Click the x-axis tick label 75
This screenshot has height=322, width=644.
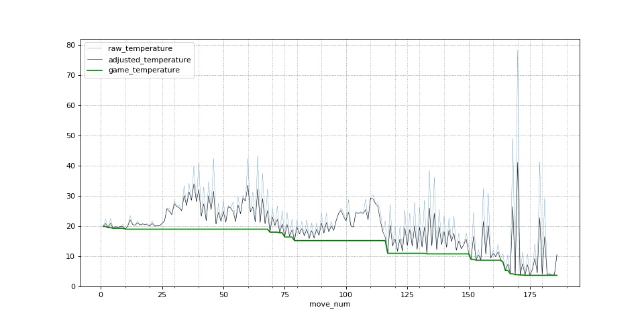pos(284,294)
